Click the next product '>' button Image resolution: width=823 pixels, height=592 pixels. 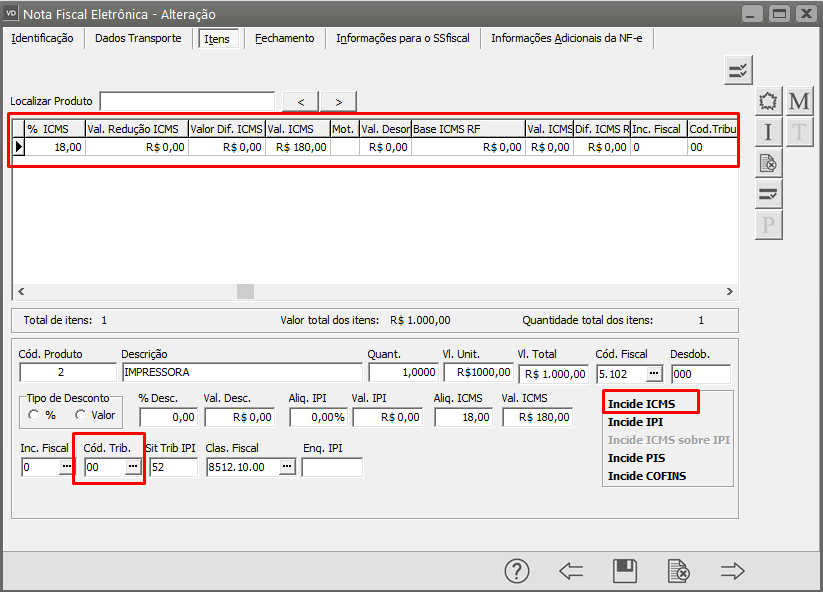[x=339, y=101]
